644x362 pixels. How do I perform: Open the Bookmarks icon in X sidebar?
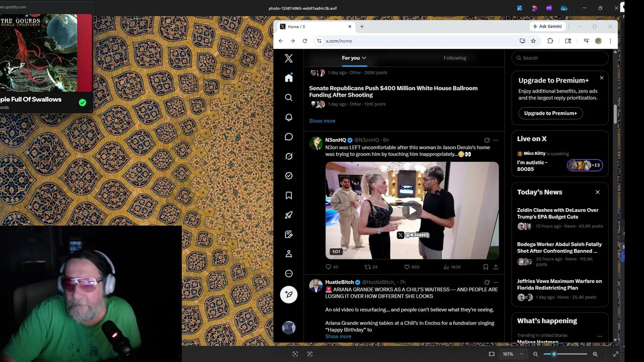pyautogui.click(x=289, y=196)
